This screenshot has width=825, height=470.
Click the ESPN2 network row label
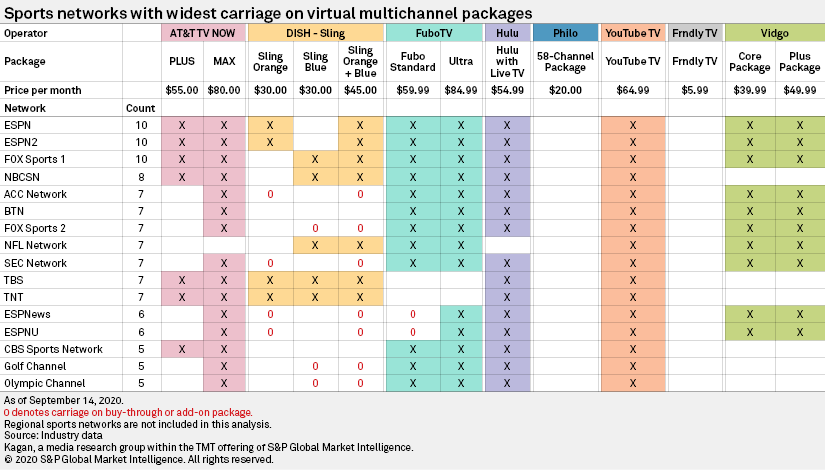[22, 142]
